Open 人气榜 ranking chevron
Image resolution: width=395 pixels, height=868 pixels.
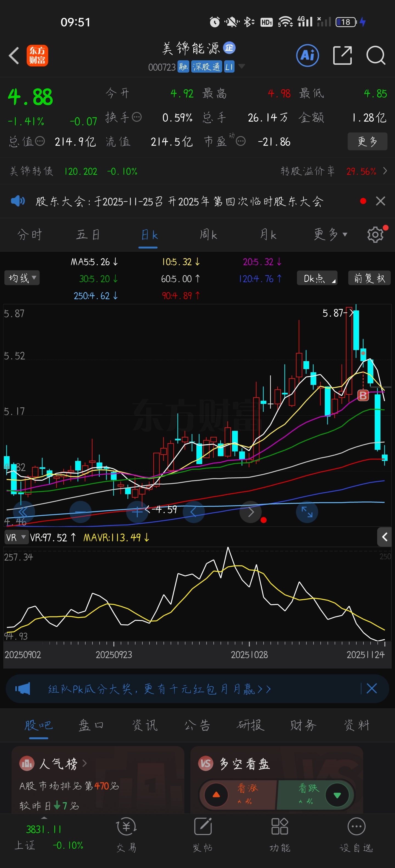(x=84, y=763)
